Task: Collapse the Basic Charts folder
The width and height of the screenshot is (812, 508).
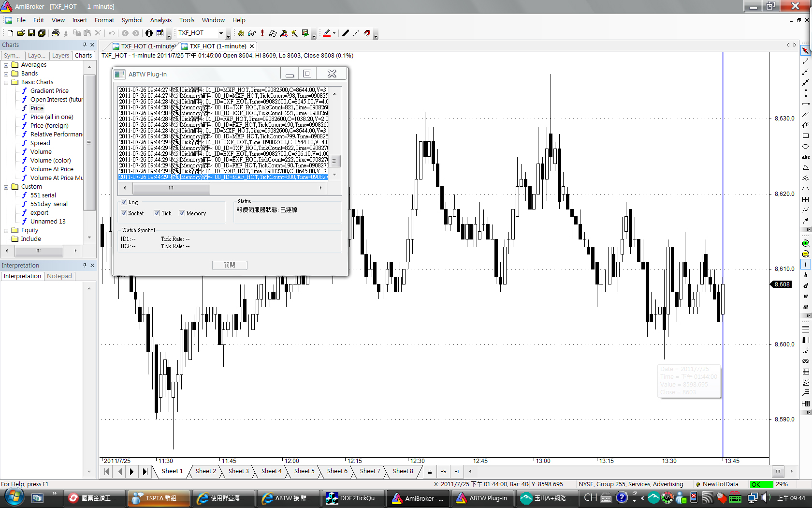Action: coord(6,82)
